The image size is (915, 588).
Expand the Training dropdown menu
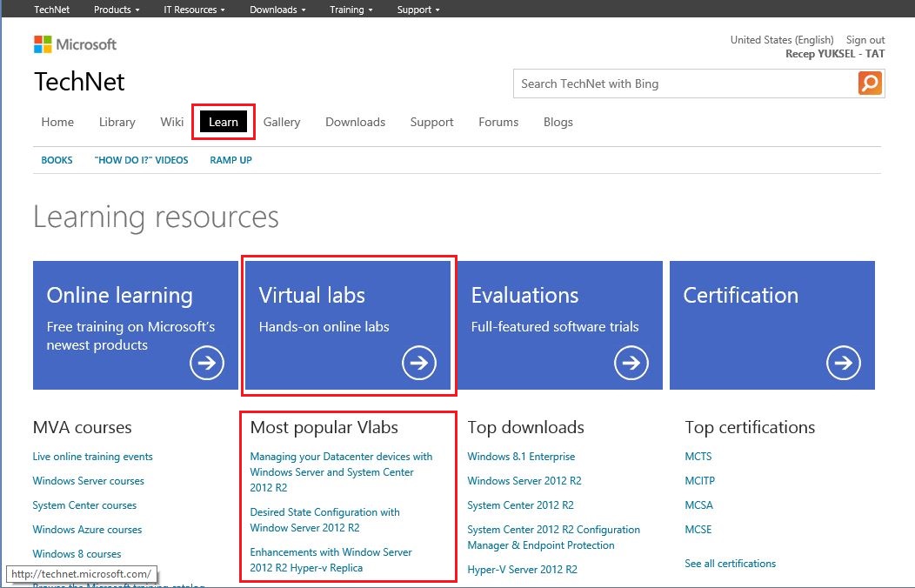click(x=351, y=10)
